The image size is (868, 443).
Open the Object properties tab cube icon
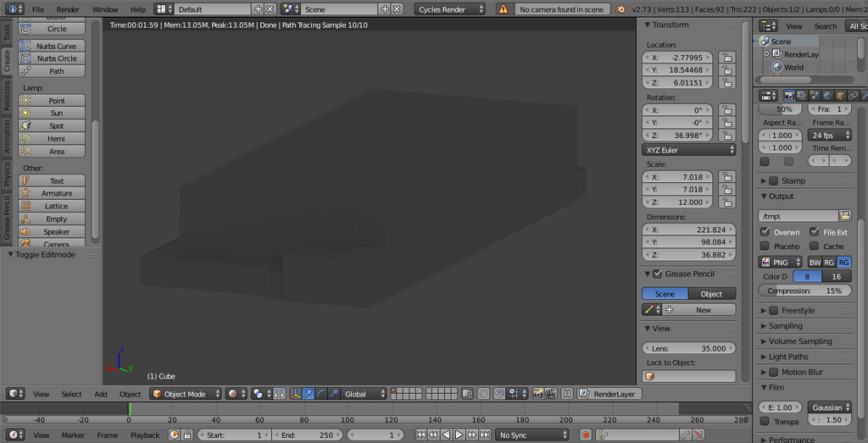[x=840, y=96]
